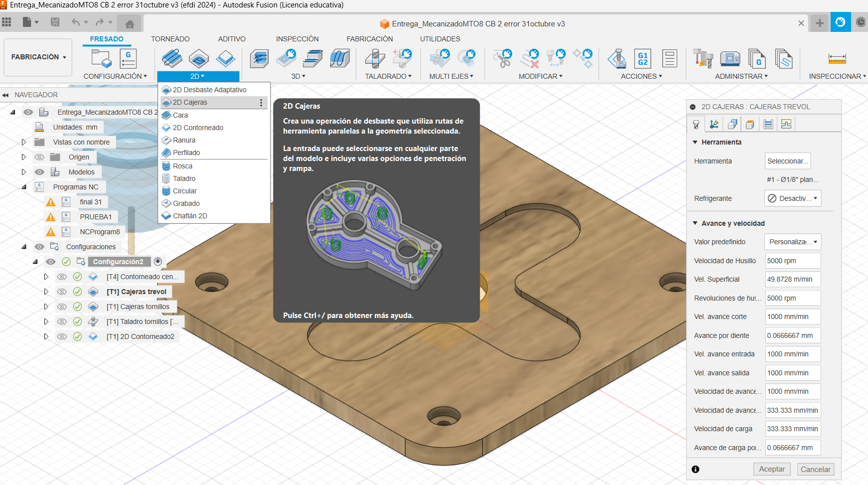Open the Valor predefinido dropdown
Image resolution: width=868 pixels, height=485 pixels.
[x=792, y=242]
